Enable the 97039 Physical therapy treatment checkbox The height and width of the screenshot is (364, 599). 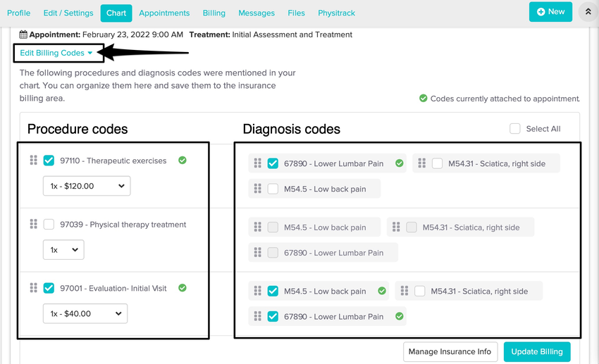(x=49, y=225)
